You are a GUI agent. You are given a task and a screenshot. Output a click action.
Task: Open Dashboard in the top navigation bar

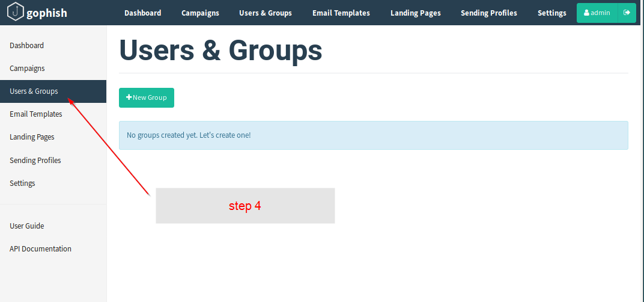pos(142,13)
